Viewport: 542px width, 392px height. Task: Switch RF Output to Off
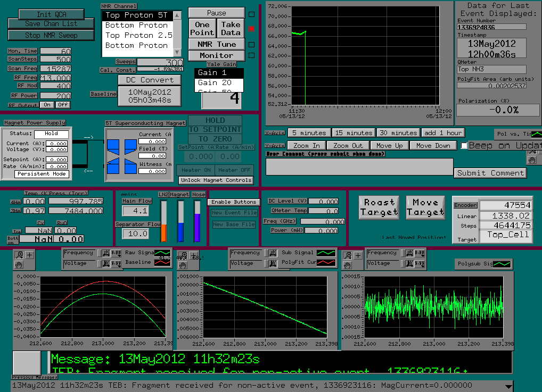pyautogui.click(x=63, y=105)
